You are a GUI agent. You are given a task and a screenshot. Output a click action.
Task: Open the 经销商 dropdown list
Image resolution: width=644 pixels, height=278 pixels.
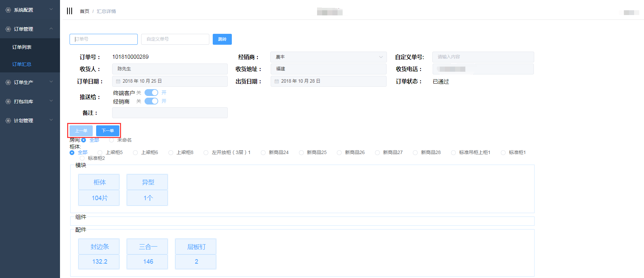click(328, 57)
